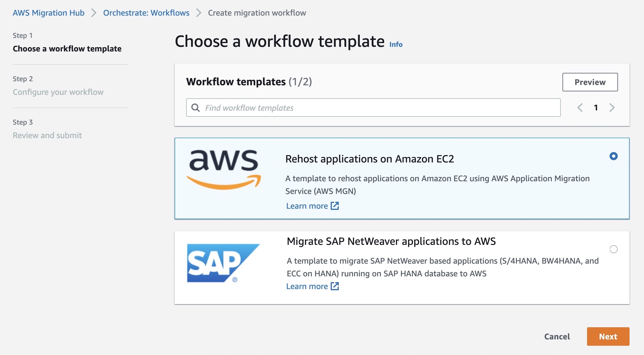Open Learn more for Rehost applications
The height and width of the screenshot is (355, 644).
pyautogui.click(x=312, y=206)
